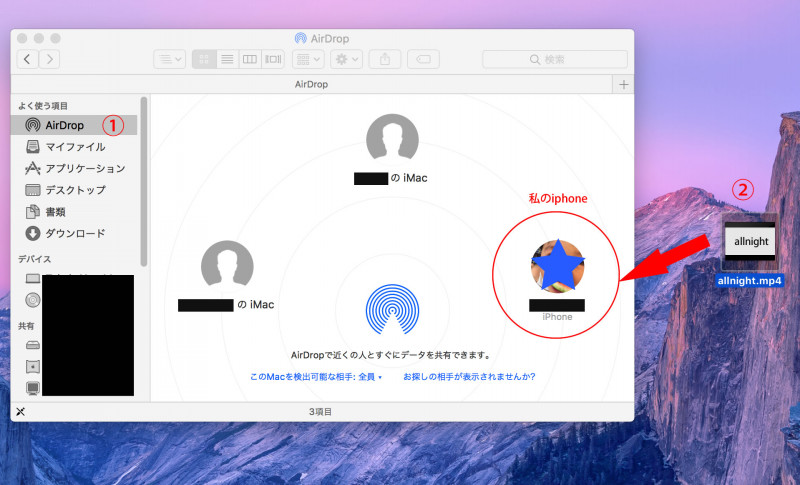Select the AirDrop tab
Viewport: 800px width, 485px height.
point(311,85)
